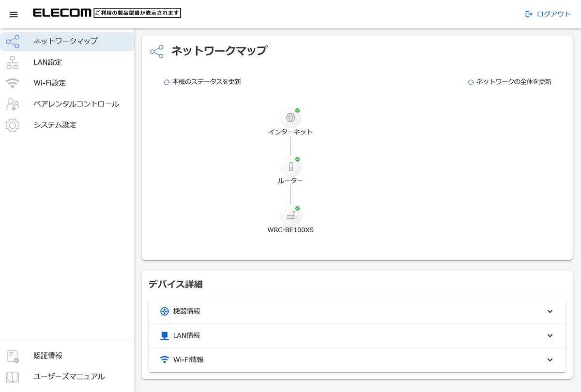The height and width of the screenshot is (392, 581).
Task: Open the ユーザーズマニュアル sidebar entry
Action: tap(69, 377)
